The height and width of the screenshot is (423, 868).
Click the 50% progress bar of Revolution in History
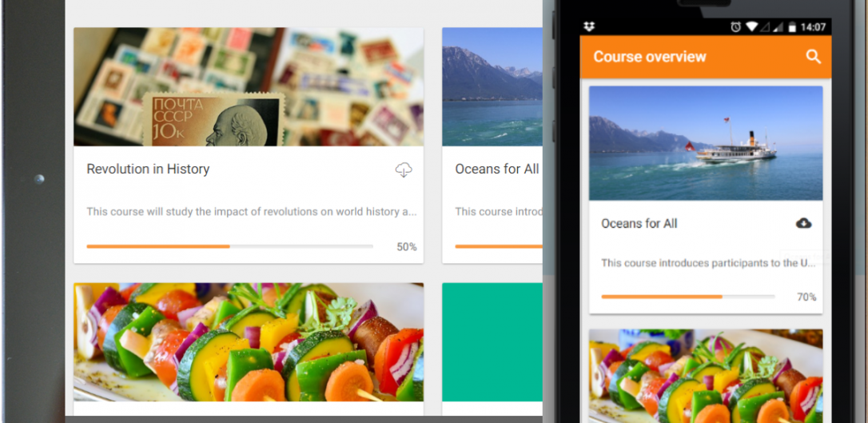click(x=229, y=246)
